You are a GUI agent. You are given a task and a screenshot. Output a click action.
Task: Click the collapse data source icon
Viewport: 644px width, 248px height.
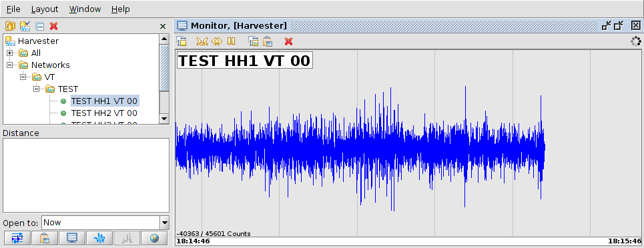click(x=40, y=27)
